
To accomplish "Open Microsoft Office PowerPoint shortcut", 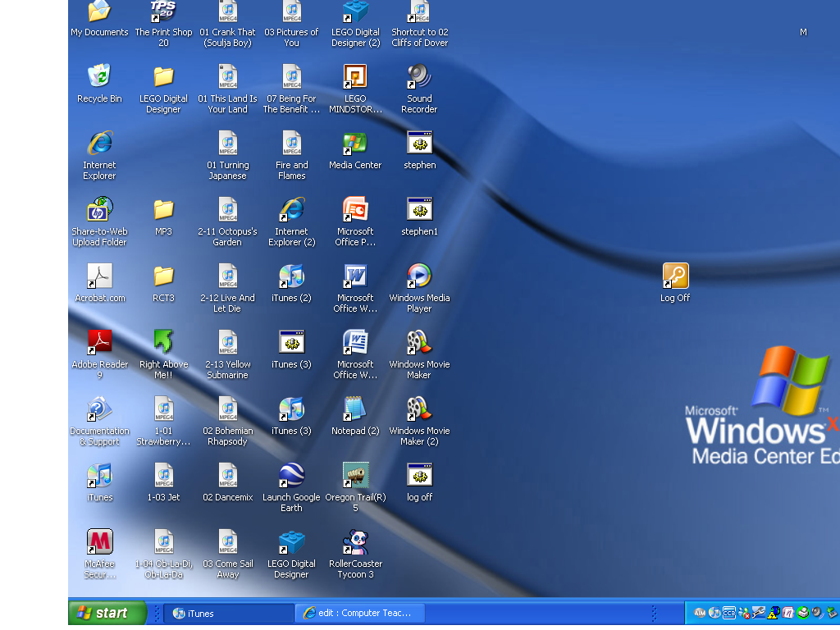I will (355, 221).
